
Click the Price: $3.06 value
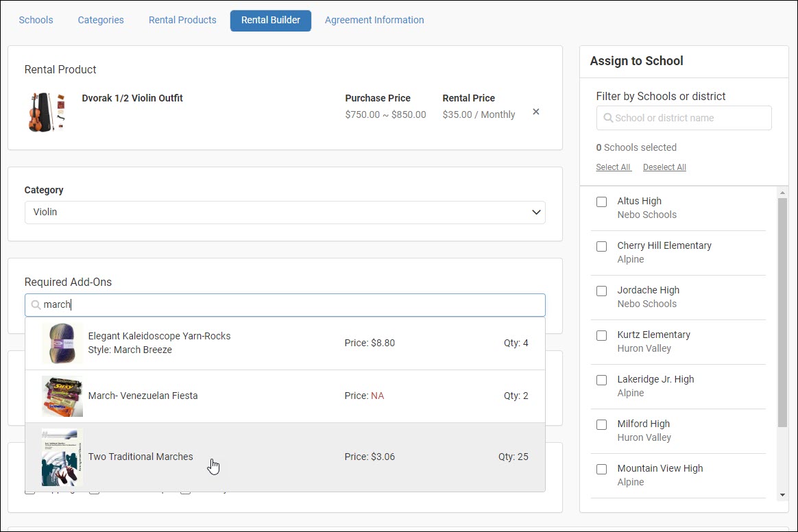[370, 457]
